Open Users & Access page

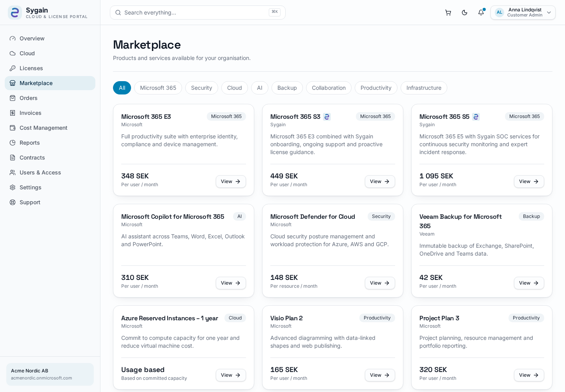(50, 172)
